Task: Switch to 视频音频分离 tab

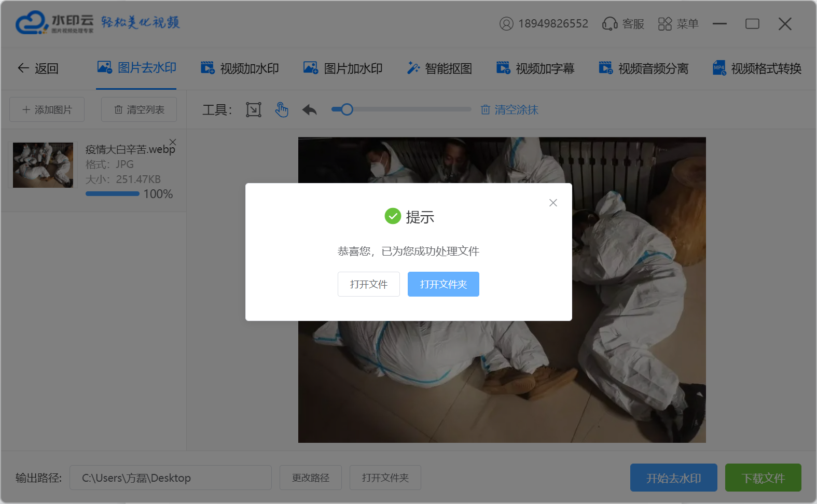Action: (643, 68)
